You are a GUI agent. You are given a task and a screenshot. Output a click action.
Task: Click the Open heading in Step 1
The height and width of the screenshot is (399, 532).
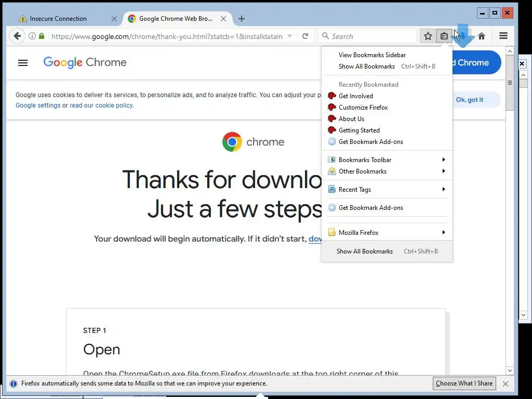point(102,349)
